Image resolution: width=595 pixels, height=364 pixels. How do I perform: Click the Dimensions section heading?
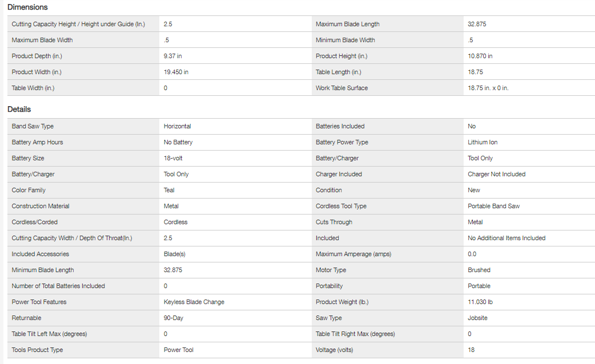(27, 7)
